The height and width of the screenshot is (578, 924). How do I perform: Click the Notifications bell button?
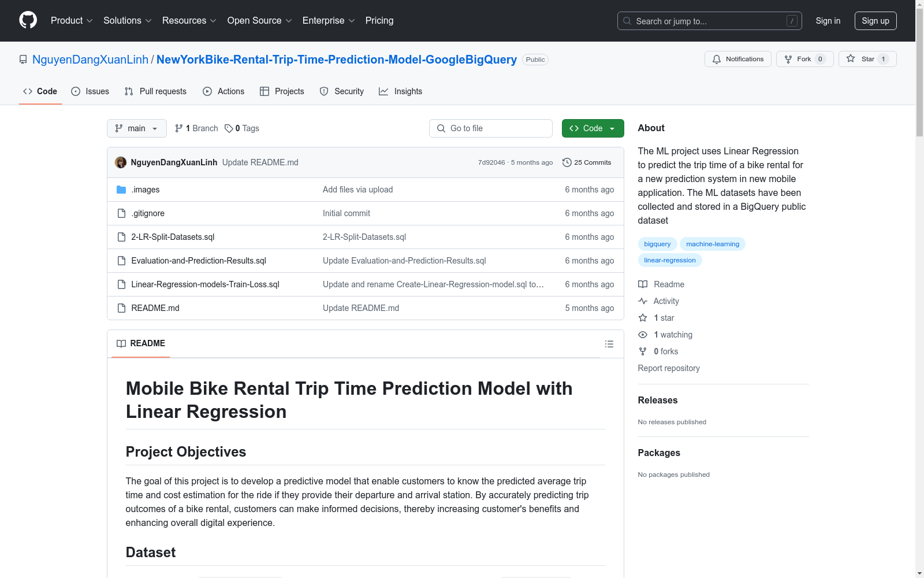(x=737, y=59)
